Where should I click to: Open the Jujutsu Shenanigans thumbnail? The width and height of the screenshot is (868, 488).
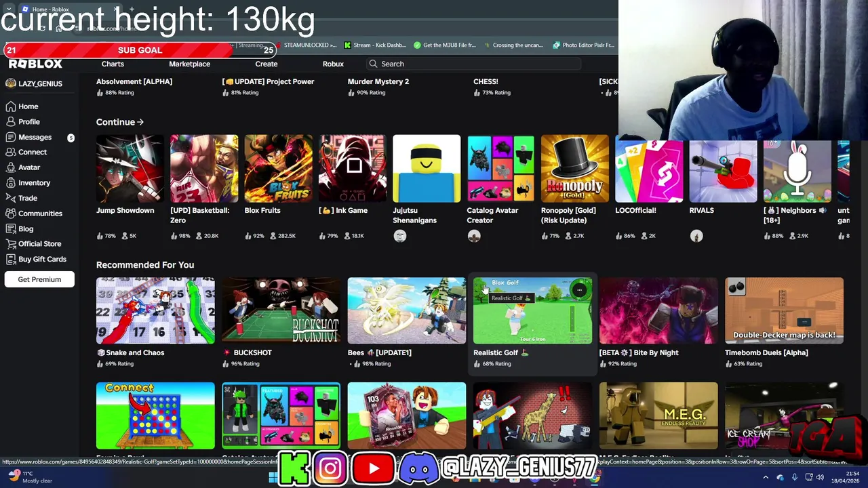point(427,169)
